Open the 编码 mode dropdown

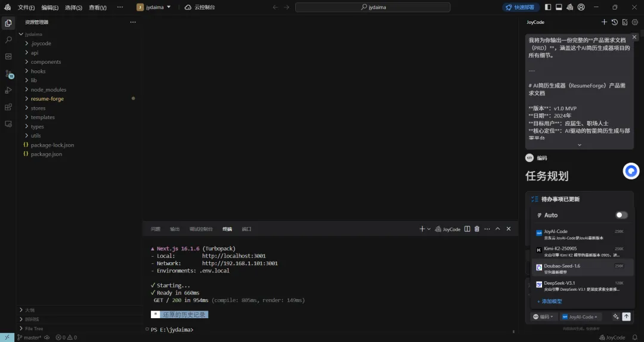pos(543,316)
